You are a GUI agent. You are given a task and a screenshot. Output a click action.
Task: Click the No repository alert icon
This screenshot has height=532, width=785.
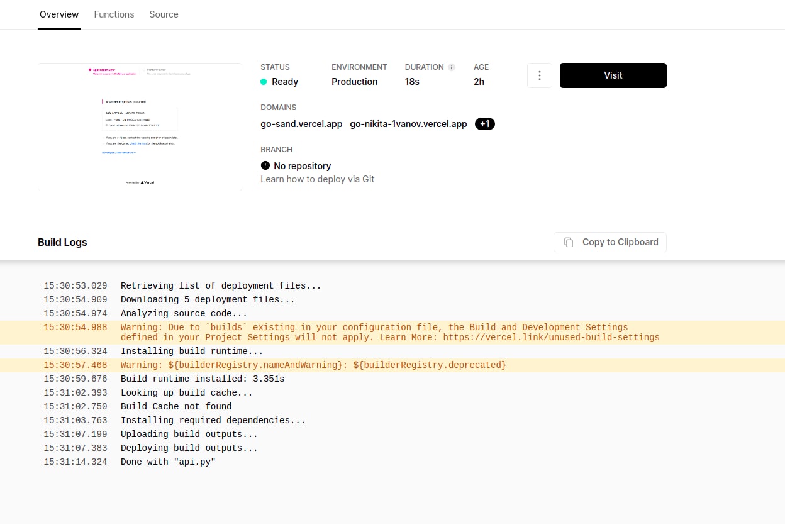click(x=265, y=166)
